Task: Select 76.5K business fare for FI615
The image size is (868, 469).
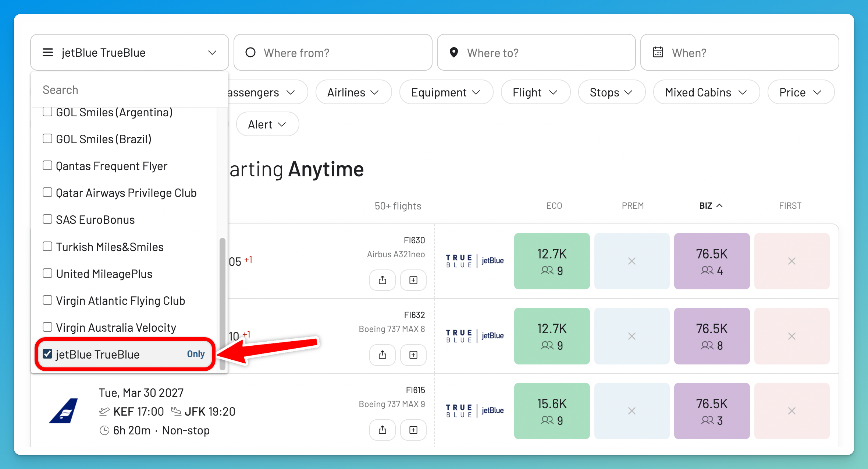Action: tap(712, 411)
